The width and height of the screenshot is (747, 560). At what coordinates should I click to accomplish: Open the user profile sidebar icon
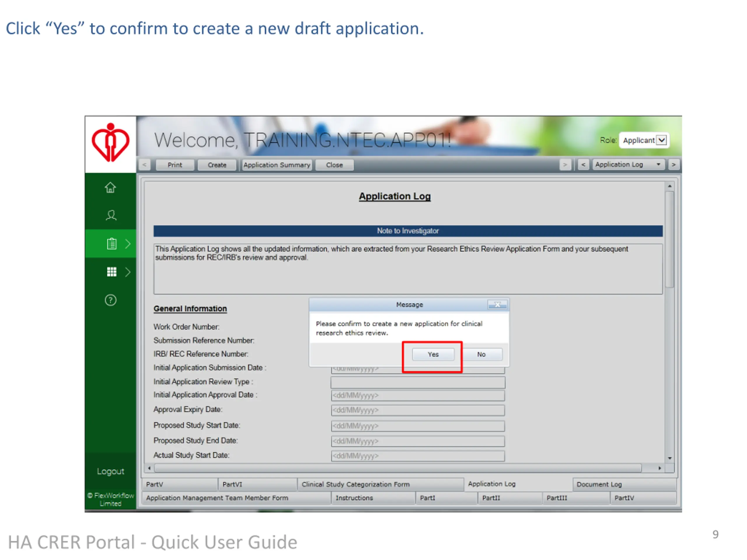click(111, 215)
